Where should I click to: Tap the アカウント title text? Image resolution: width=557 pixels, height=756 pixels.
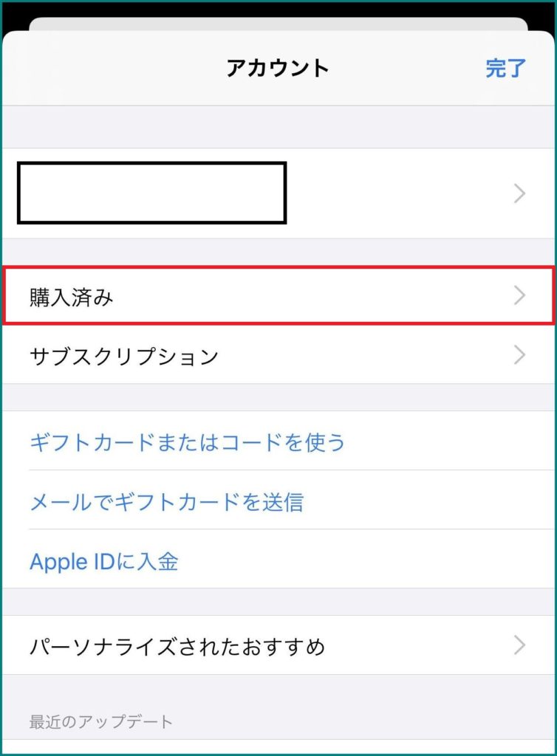pos(278,68)
